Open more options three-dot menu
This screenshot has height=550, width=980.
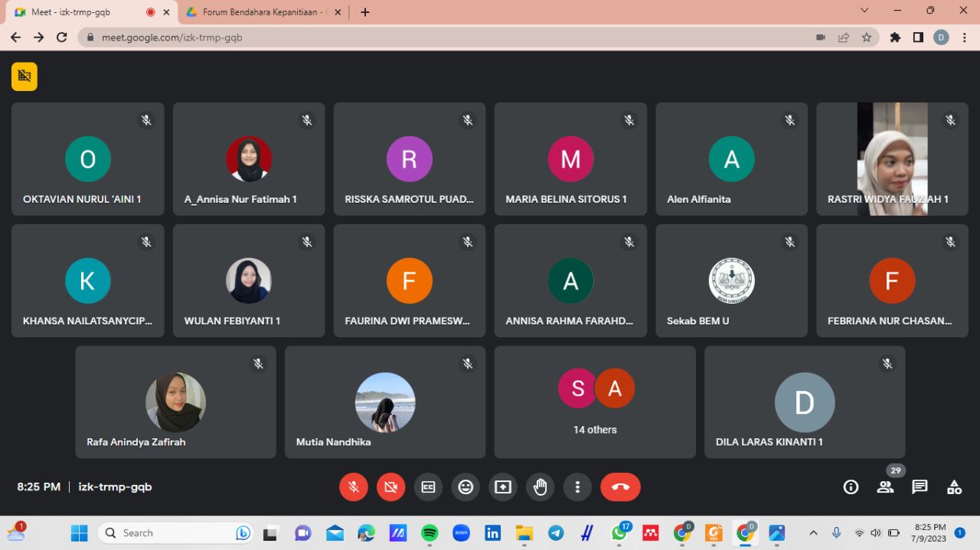577,487
